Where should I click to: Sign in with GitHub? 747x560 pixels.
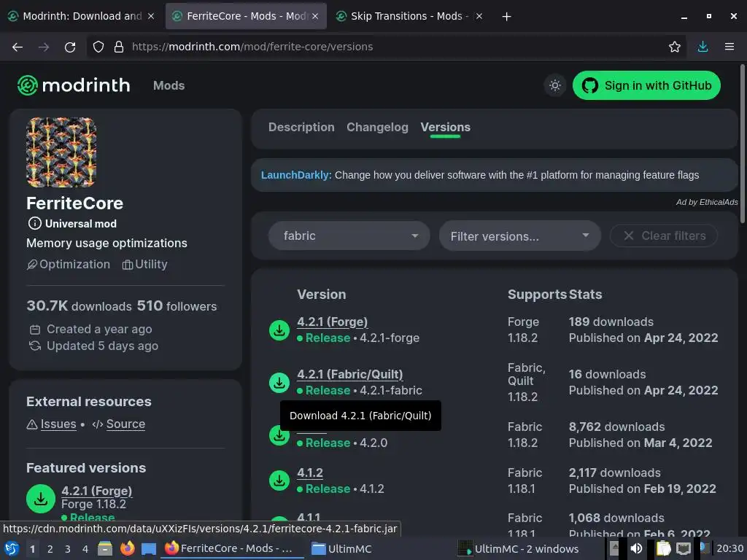pos(646,86)
